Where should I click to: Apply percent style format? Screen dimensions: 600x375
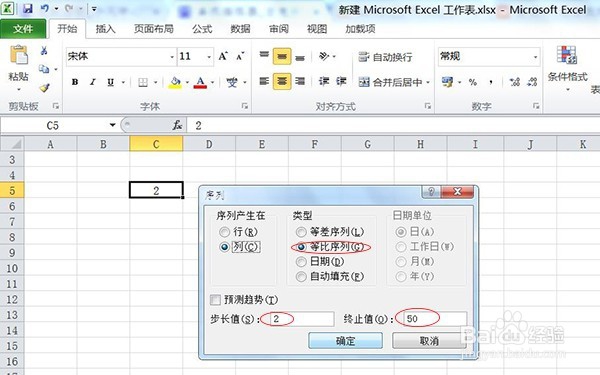click(473, 82)
